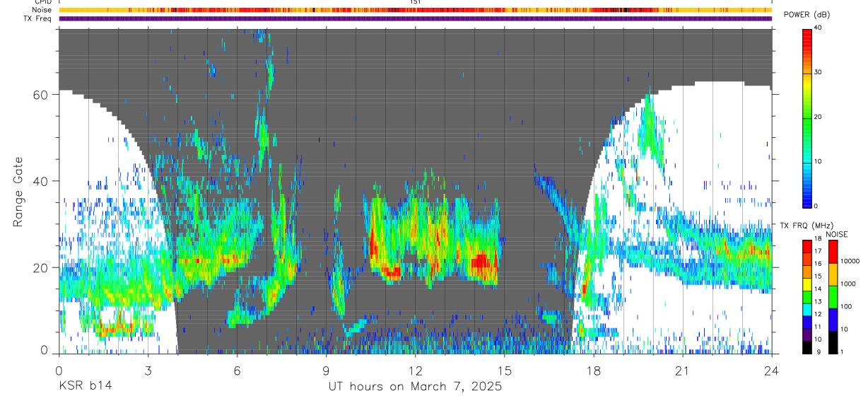The height and width of the screenshot is (401, 868).
Task: Click the Range Gate axis title
Action: [x=18, y=191]
